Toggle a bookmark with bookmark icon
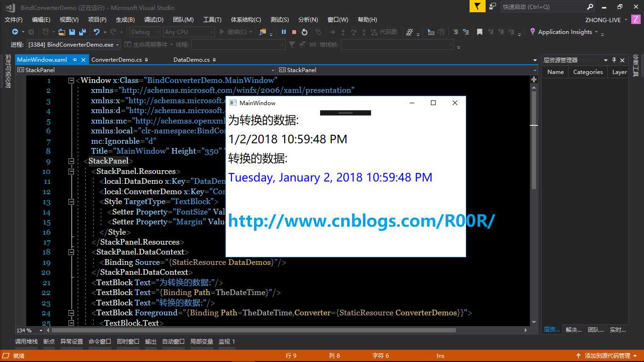The width and height of the screenshot is (644, 362). pos(479,32)
